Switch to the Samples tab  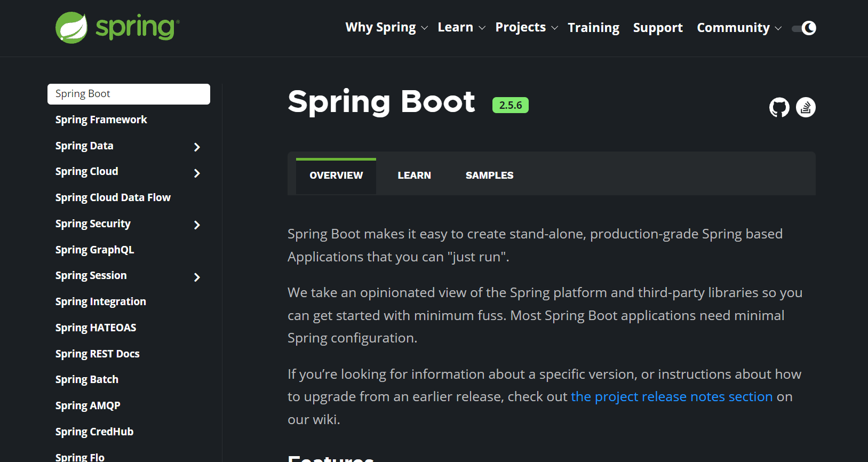[x=489, y=176]
